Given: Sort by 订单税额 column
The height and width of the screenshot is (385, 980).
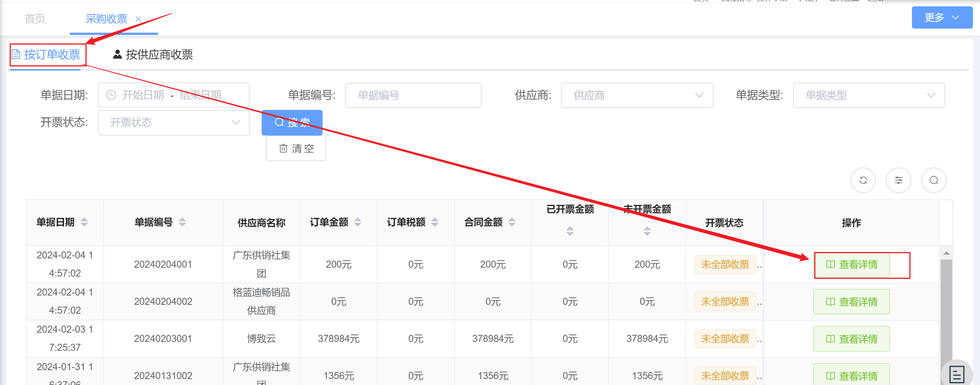Looking at the screenshot, I should (435, 222).
